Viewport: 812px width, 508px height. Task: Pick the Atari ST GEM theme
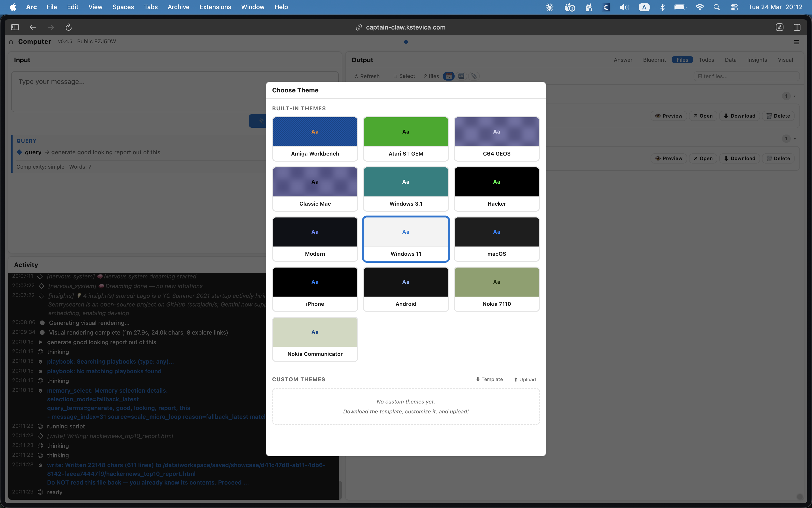click(406, 139)
